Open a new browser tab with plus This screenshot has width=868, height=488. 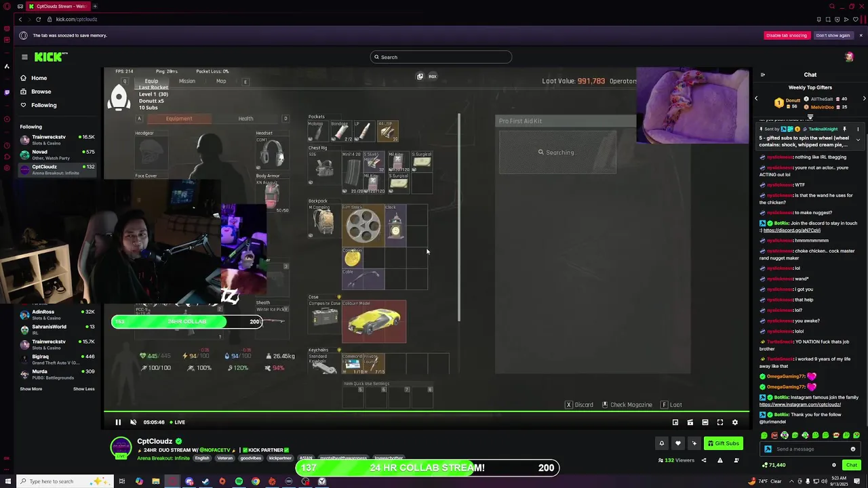tap(95, 6)
